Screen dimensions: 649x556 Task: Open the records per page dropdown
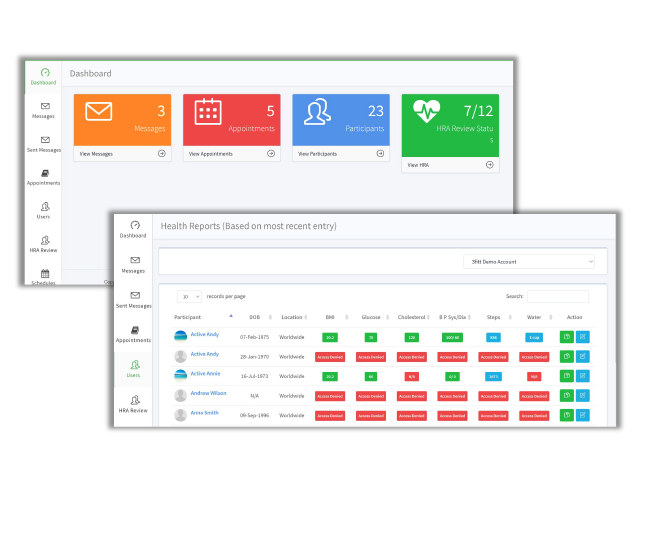[x=189, y=296]
